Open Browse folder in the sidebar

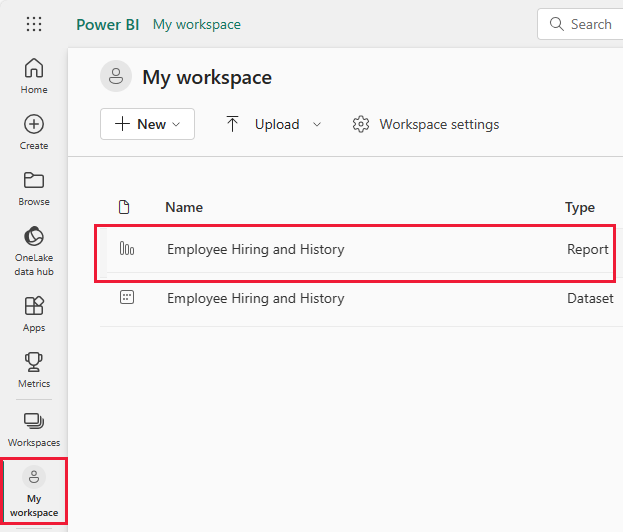(34, 188)
